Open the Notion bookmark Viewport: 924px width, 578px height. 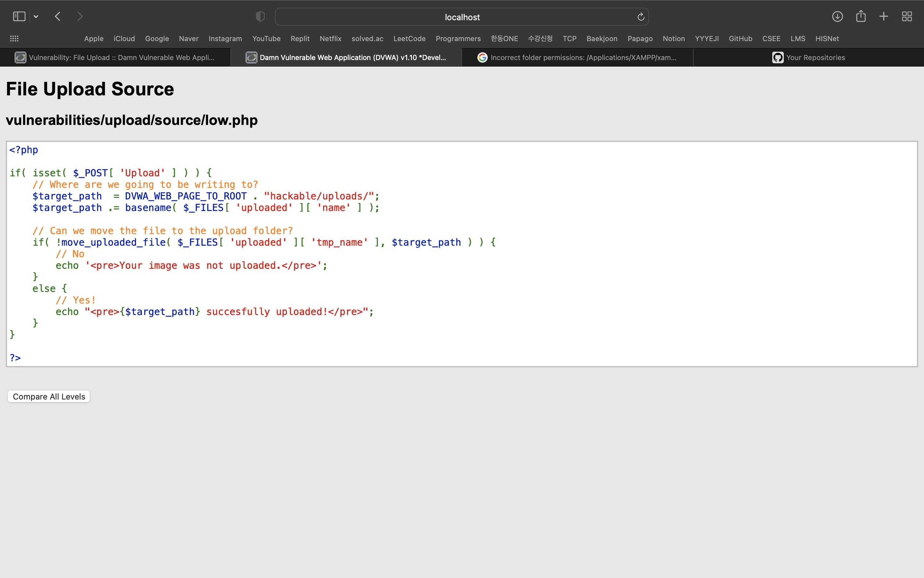click(x=673, y=39)
